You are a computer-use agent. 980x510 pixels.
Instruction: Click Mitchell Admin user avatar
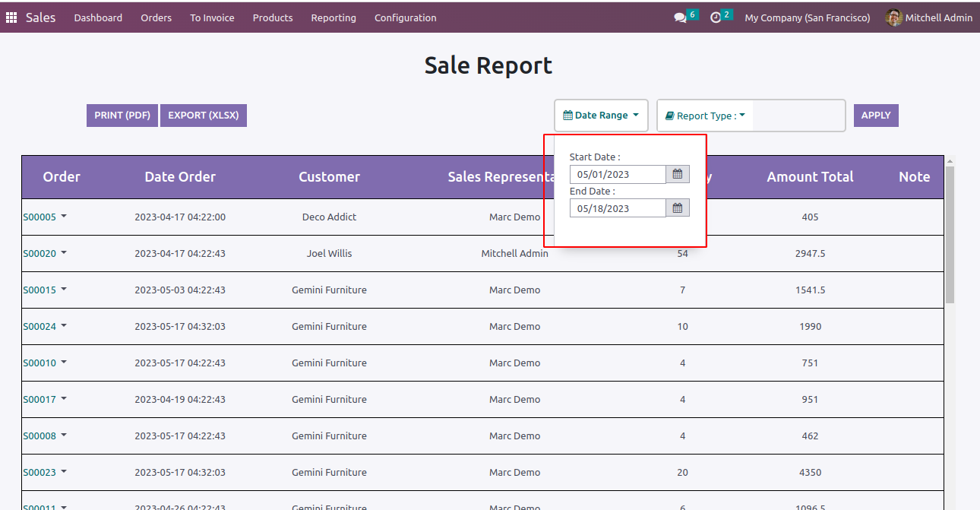pyautogui.click(x=894, y=17)
